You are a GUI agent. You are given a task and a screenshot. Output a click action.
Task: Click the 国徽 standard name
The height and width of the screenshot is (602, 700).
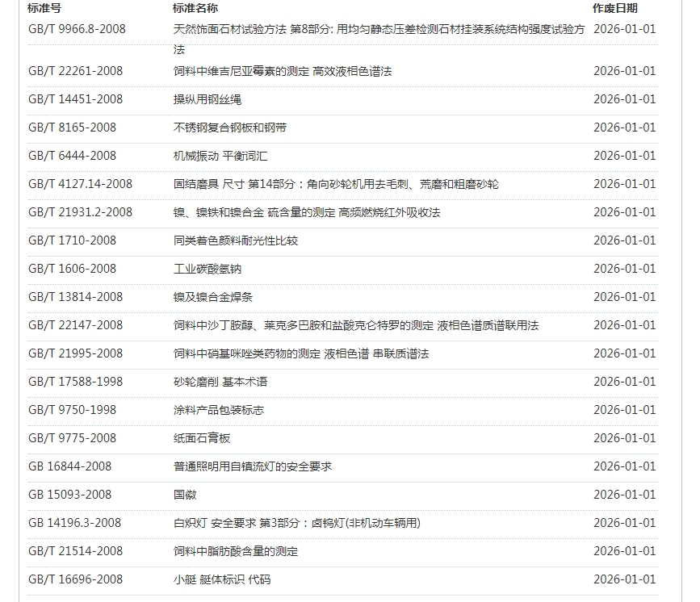pos(185,495)
